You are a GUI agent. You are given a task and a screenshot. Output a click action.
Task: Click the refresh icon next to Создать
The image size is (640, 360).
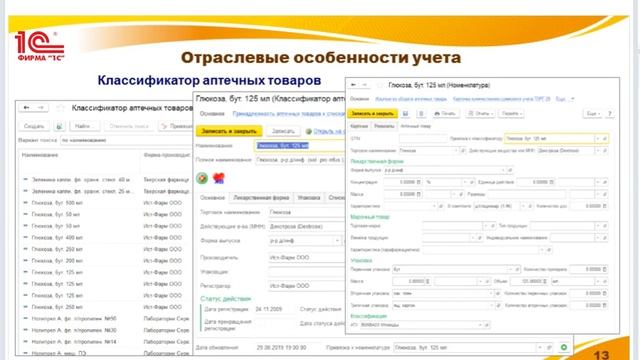(59, 126)
